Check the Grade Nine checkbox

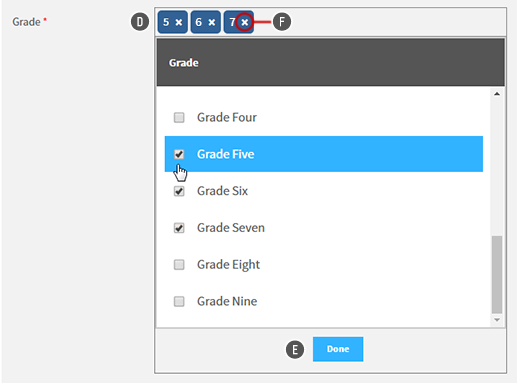[179, 301]
